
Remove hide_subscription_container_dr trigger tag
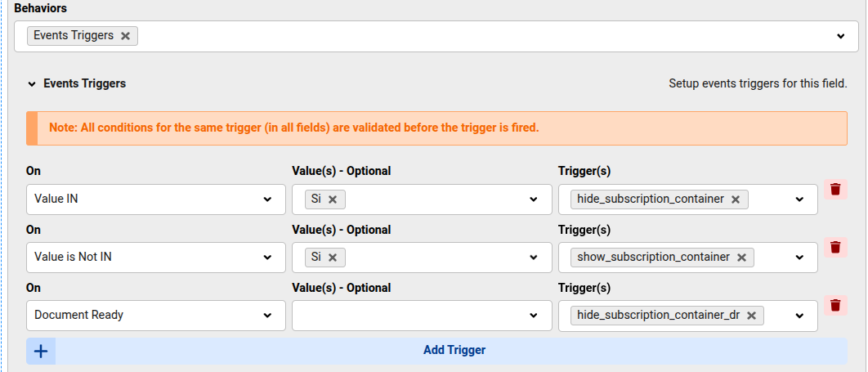[750, 315]
